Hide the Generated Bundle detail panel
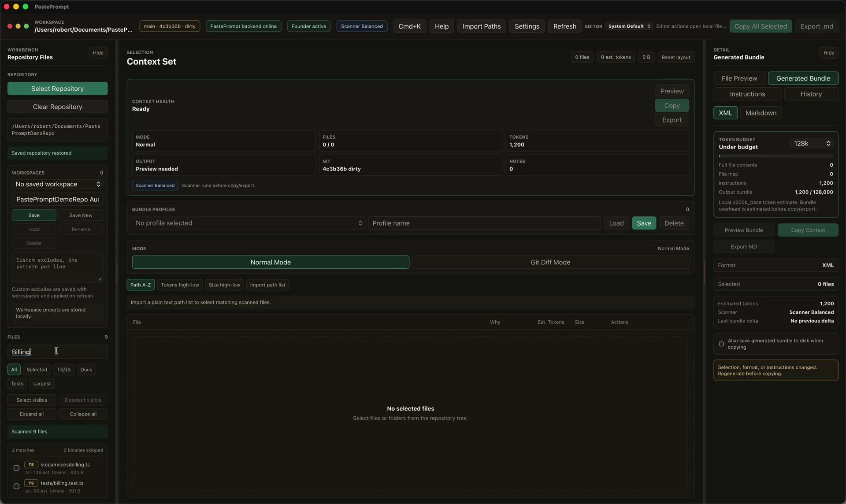Image resolution: width=846 pixels, height=504 pixels. click(x=828, y=53)
